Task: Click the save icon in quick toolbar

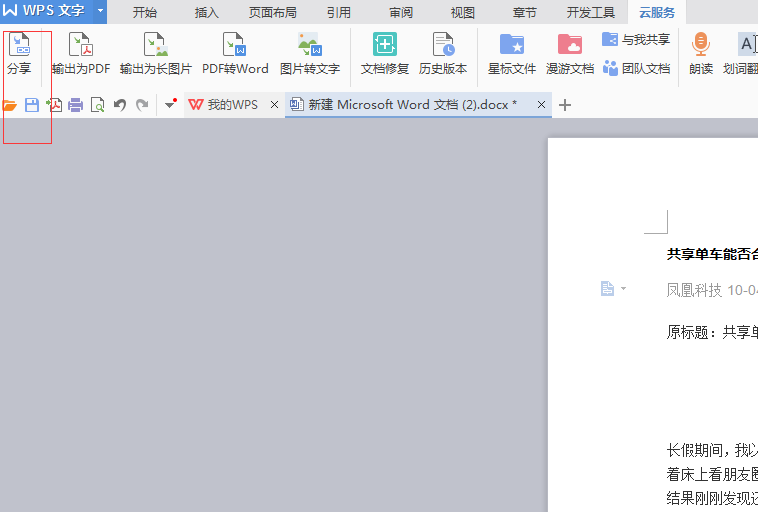Action: [32, 105]
